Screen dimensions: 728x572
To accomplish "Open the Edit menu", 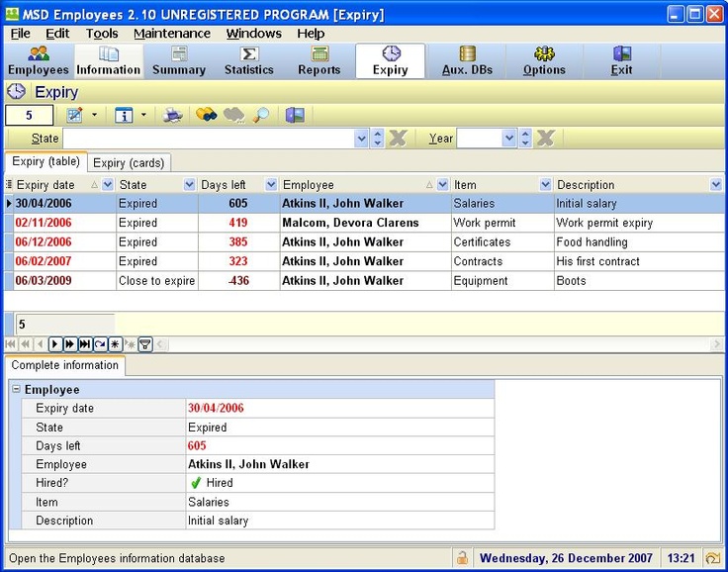I will coord(57,34).
